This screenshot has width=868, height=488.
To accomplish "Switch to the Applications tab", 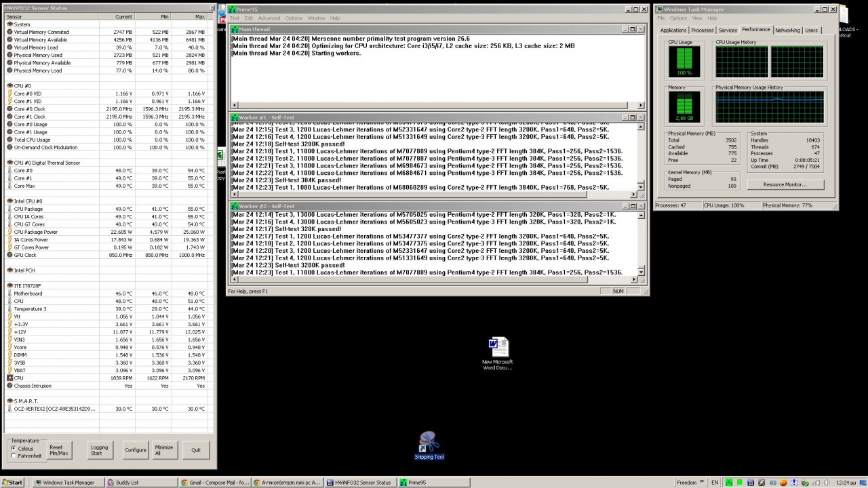I will pos(673,30).
